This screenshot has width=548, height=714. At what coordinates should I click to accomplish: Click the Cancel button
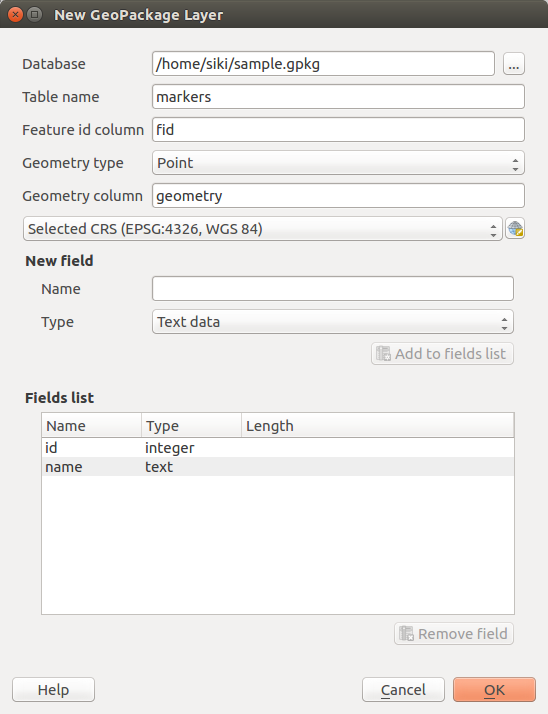click(403, 690)
